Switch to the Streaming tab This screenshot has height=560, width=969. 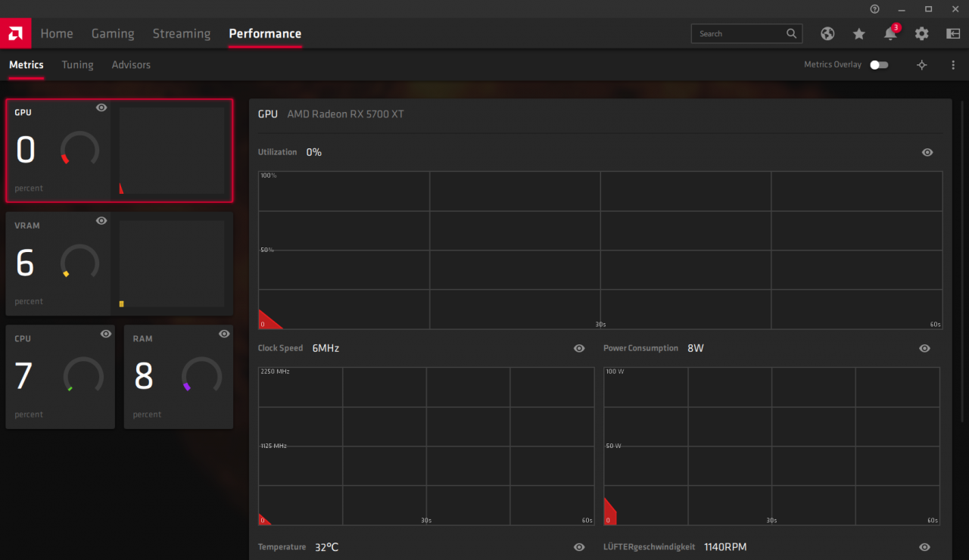[182, 33]
